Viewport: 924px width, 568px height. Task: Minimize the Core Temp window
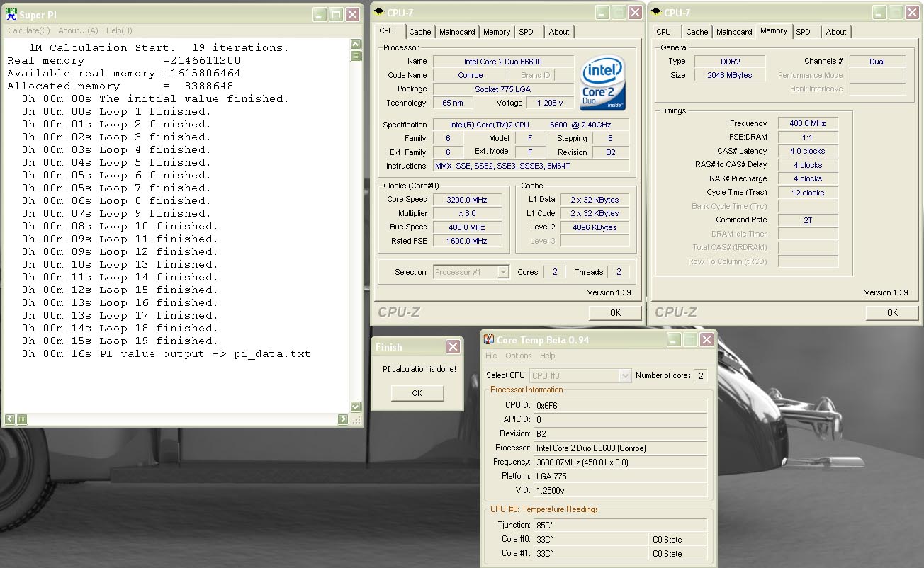(x=674, y=340)
